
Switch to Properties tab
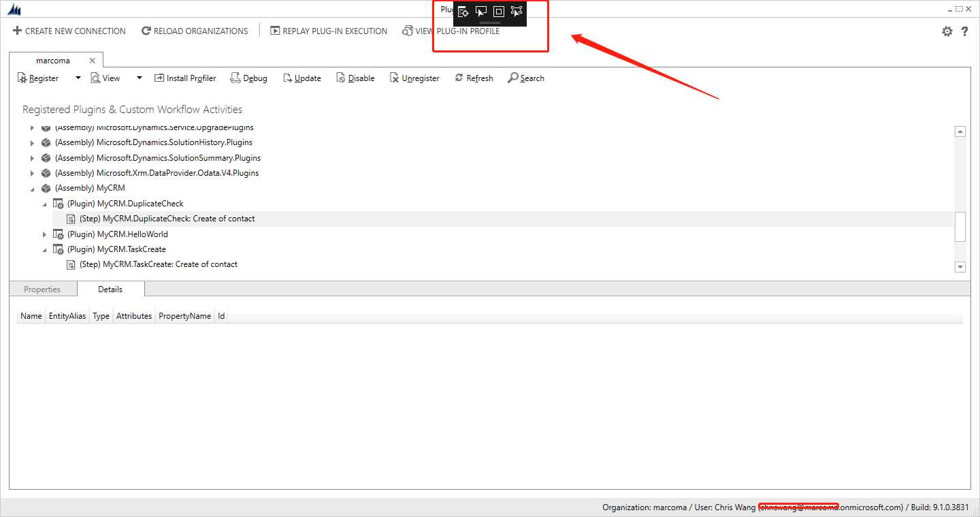42,289
